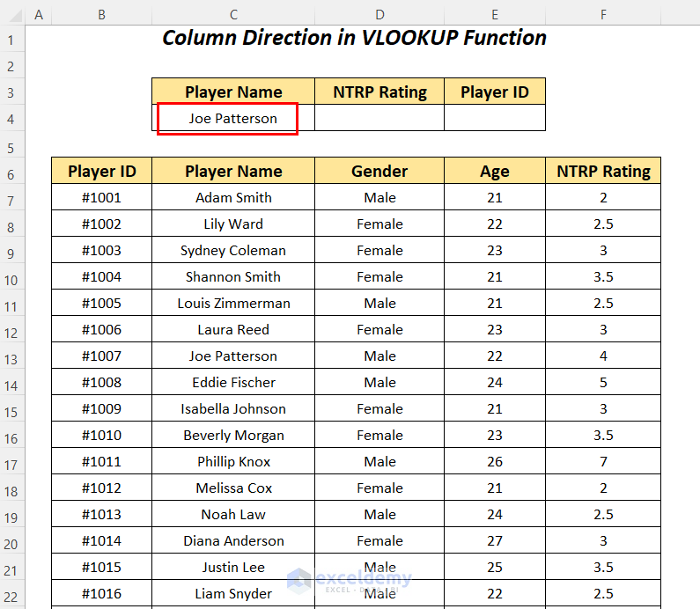Click the Select All corner triangle

[15, 16]
